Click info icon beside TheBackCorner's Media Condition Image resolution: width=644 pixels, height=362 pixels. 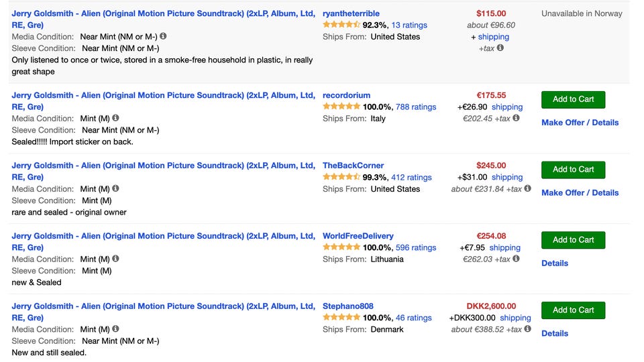click(115, 188)
